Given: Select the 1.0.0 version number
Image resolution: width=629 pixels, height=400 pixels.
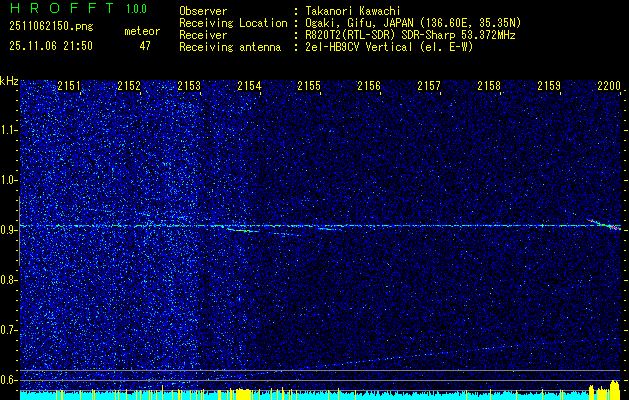Looking at the screenshot, I should [136, 9].
